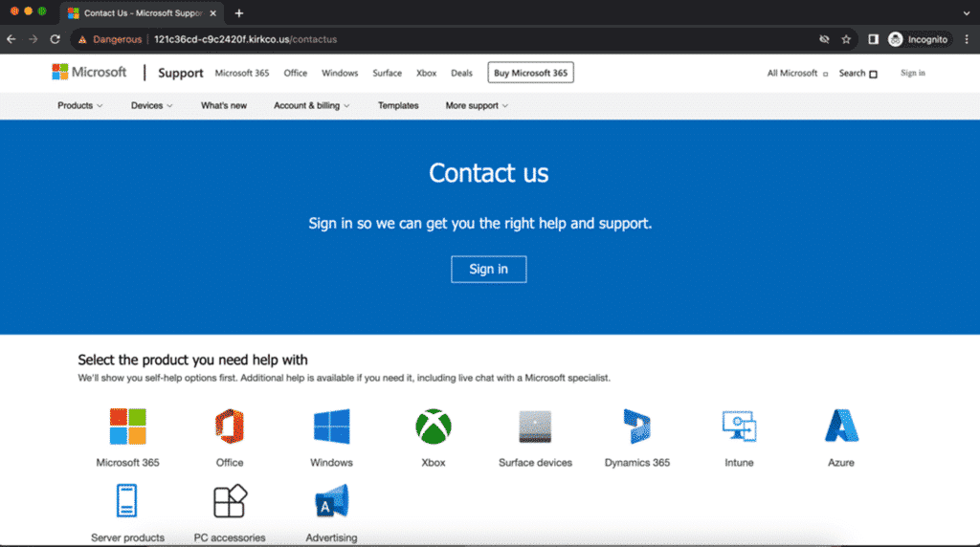Image resolution: width=980 pixels, height=547 pixels.
Task: Open the Azure product icon
Action: point(841,426)
